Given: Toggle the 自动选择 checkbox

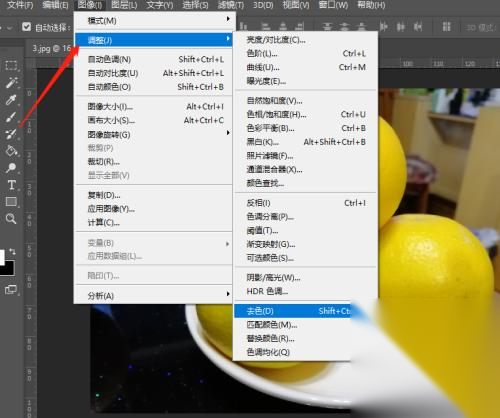Looking at the screenshot, I should [x=26, y=27].
